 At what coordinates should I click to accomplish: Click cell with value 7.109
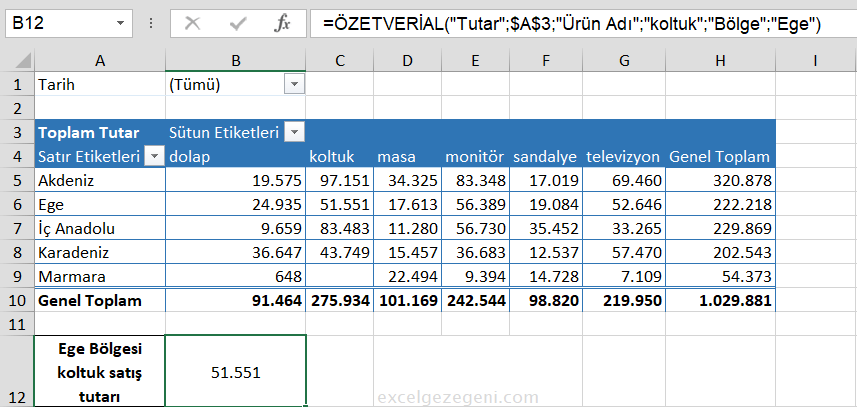click(x=624, y=276)
